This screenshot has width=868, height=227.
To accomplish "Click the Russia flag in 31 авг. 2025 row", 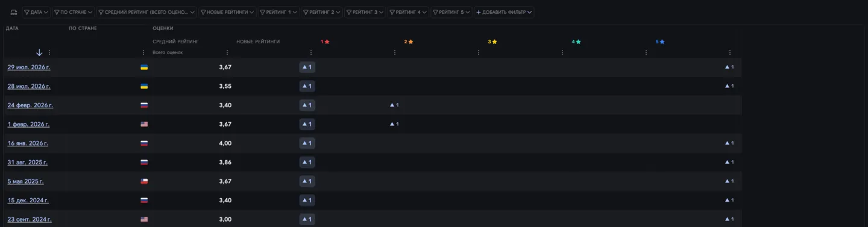I will pos(144,163).
